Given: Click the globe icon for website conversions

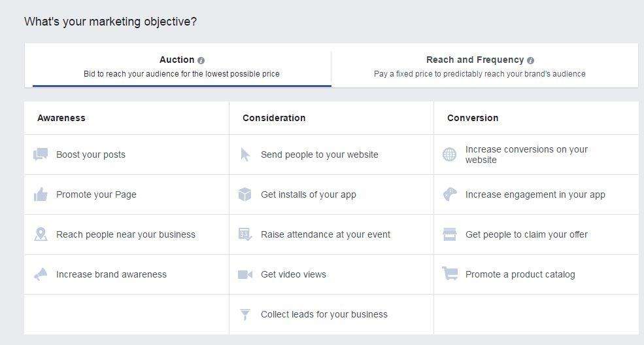Looking at the screenshot, I should 449,154.
